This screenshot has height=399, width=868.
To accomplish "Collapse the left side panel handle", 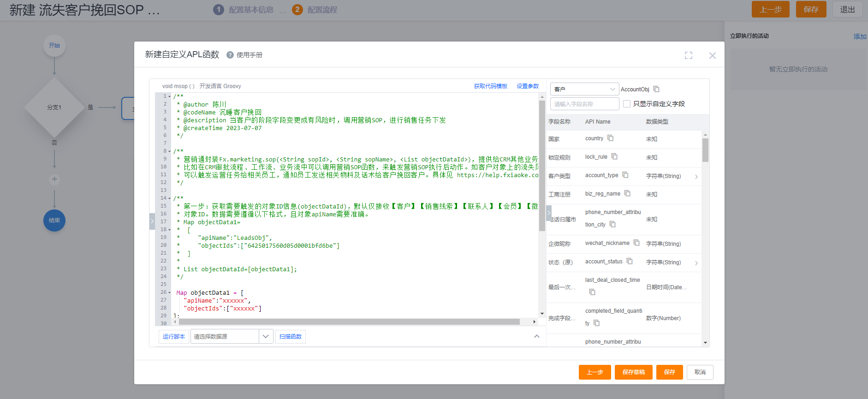I will (152, 221).
